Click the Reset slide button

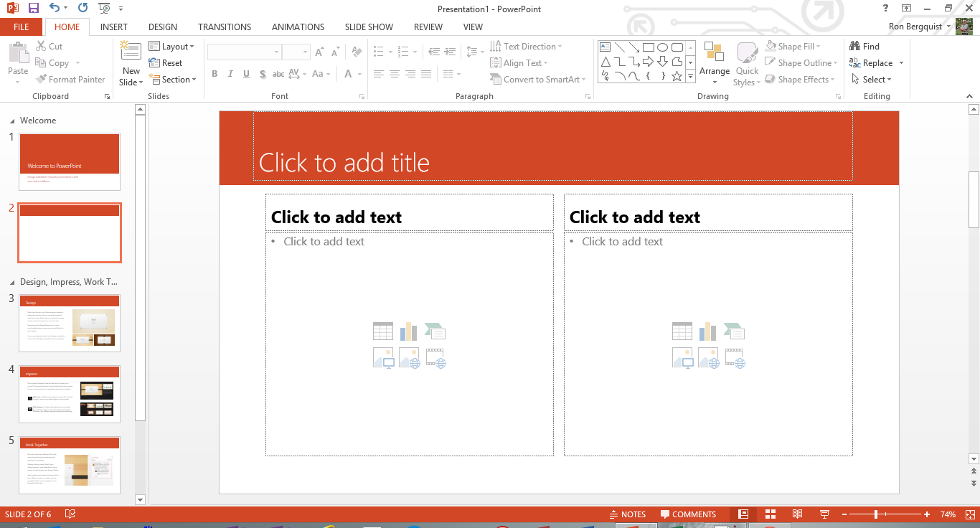166,63
